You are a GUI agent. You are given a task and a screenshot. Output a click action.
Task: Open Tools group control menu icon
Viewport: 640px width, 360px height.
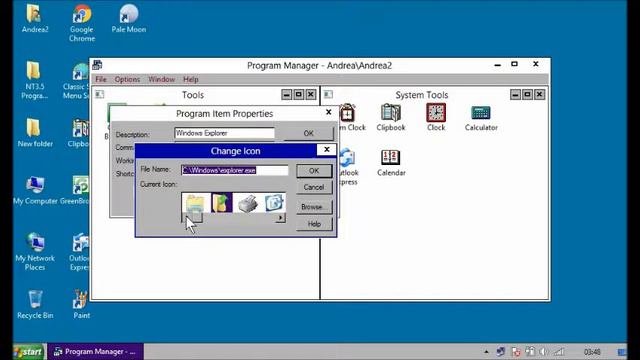click(100, 94)
